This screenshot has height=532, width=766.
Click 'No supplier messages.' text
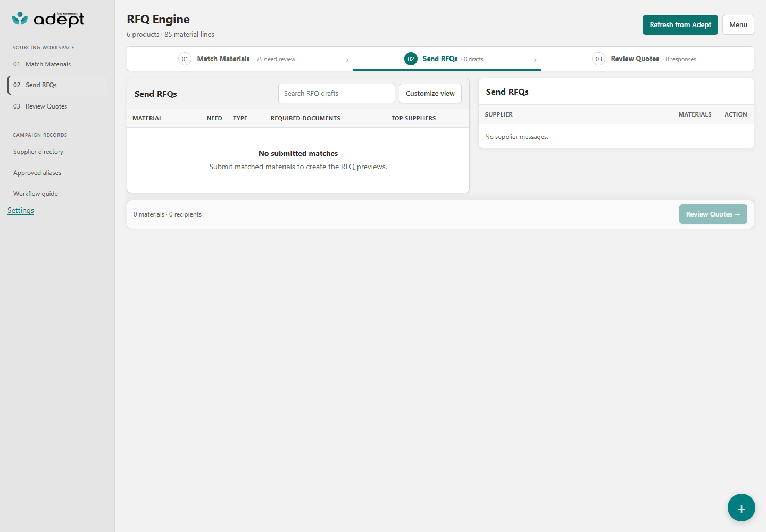[x=517, y=137]
